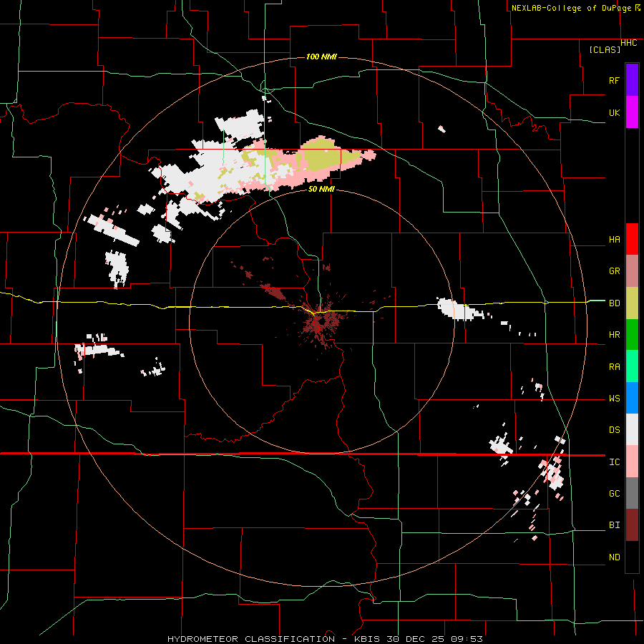The image size is (644, 644).
Task: Click the yellow BD legend swatch
Action: point(632,303)
